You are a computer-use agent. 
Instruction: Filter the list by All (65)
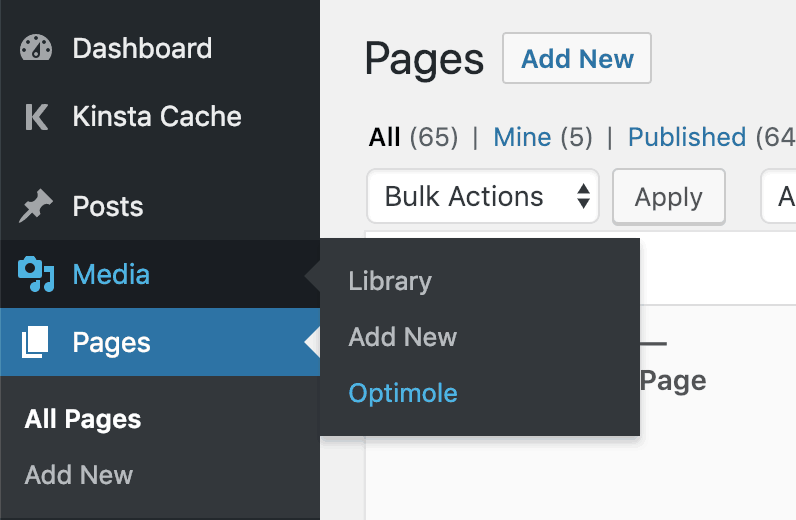(413, 137)
